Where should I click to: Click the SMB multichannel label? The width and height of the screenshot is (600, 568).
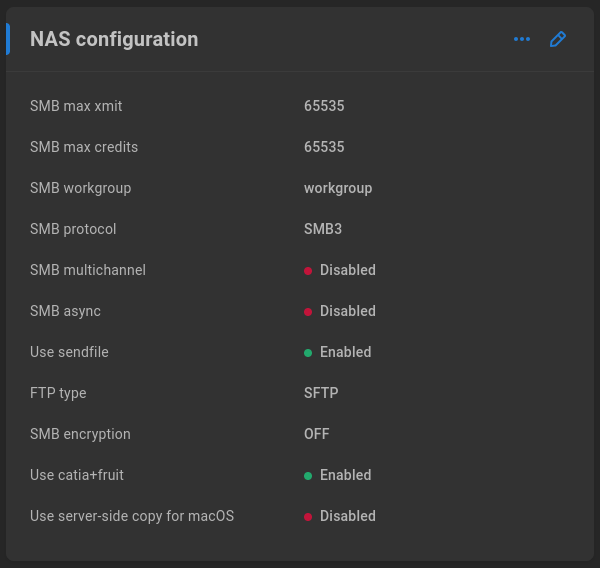tap(88, 270)
